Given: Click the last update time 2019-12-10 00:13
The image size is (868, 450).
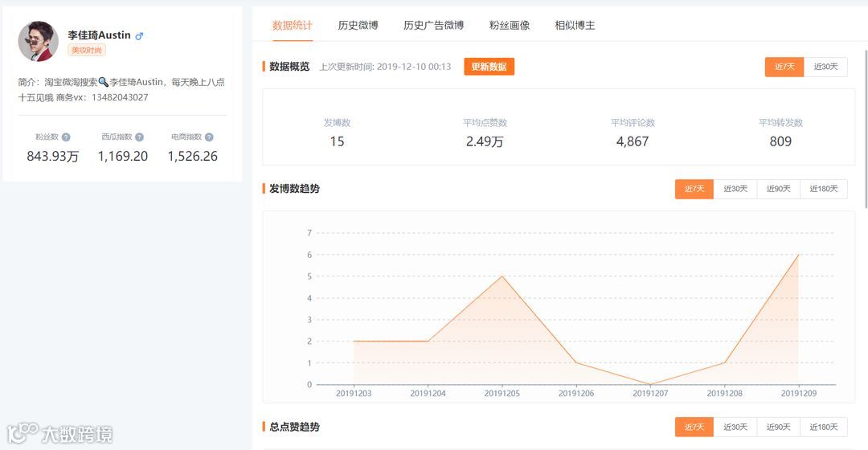Looking at the screenshot, I should pyautogui.click(x=414, y=67).
